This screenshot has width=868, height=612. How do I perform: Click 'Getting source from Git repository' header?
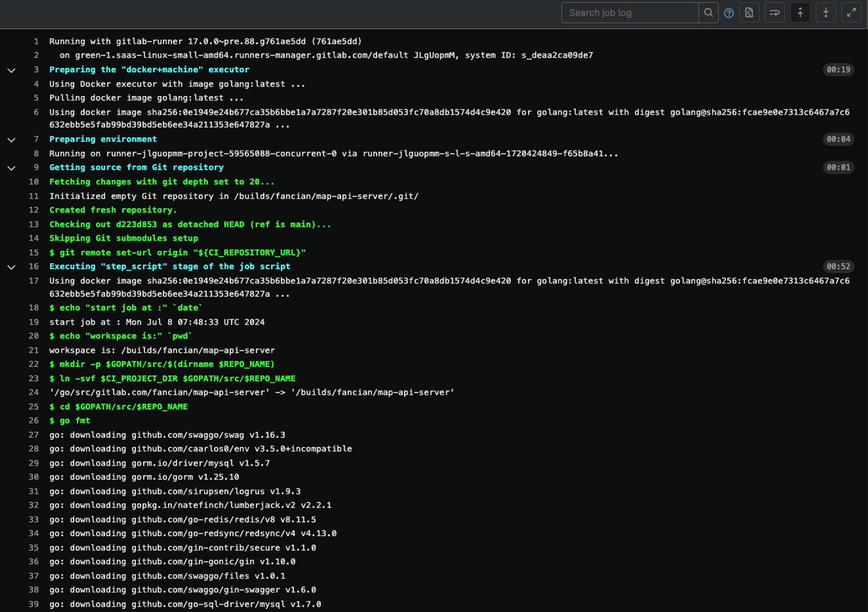[136, 167]
